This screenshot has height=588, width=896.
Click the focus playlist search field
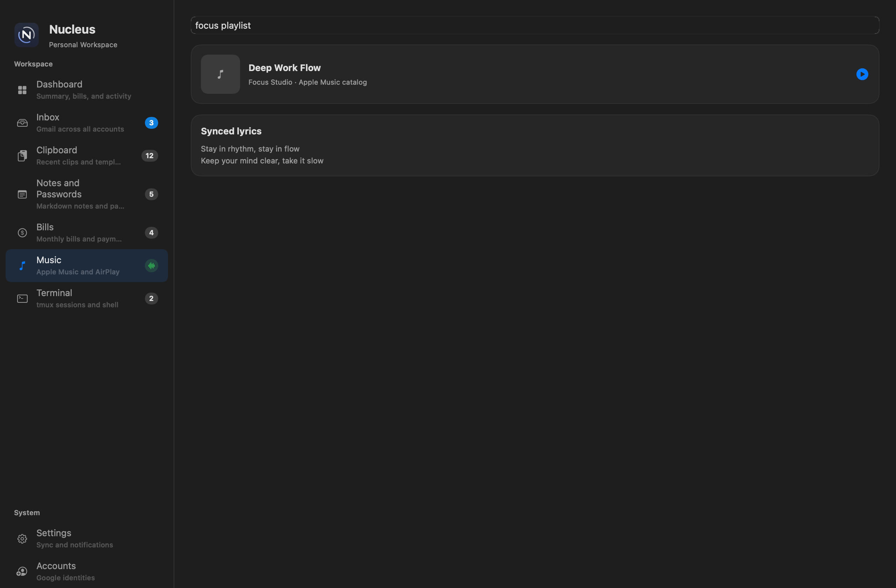tap(535, 25)
